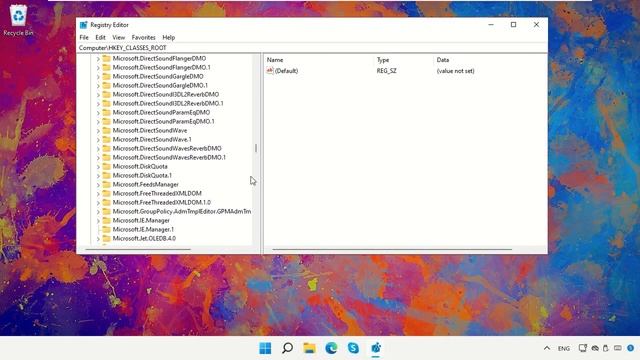Expand Microsoft.DirectSoundWave.1 key
Image resolution: width=640 pixels, height=360 pixels.
(98, 140)
